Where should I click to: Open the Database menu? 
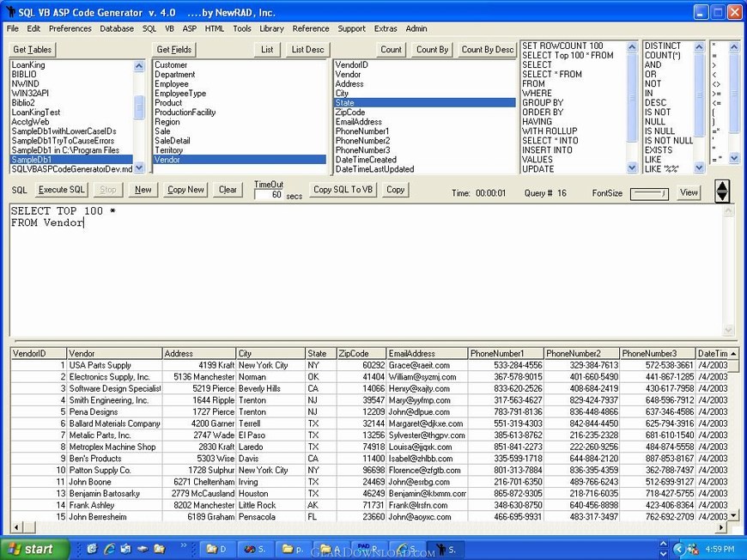117,28
